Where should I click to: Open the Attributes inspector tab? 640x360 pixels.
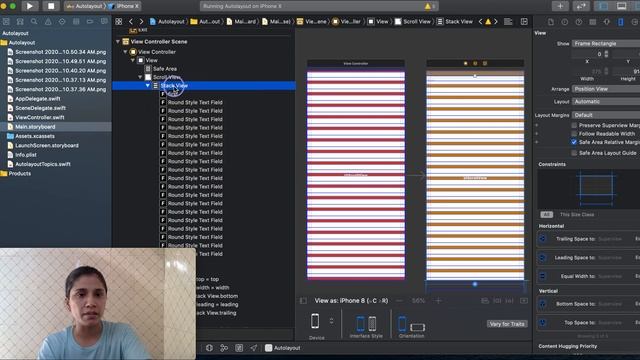click(607, 22)
